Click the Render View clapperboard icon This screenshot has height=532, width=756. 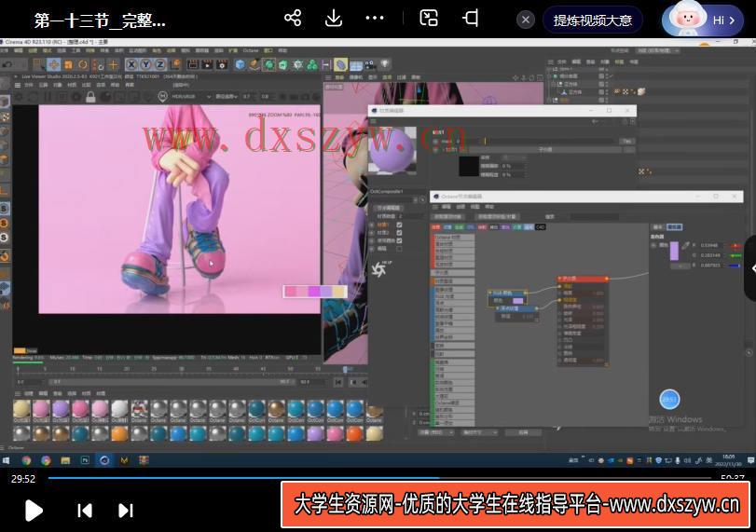(x=192, y=64)
